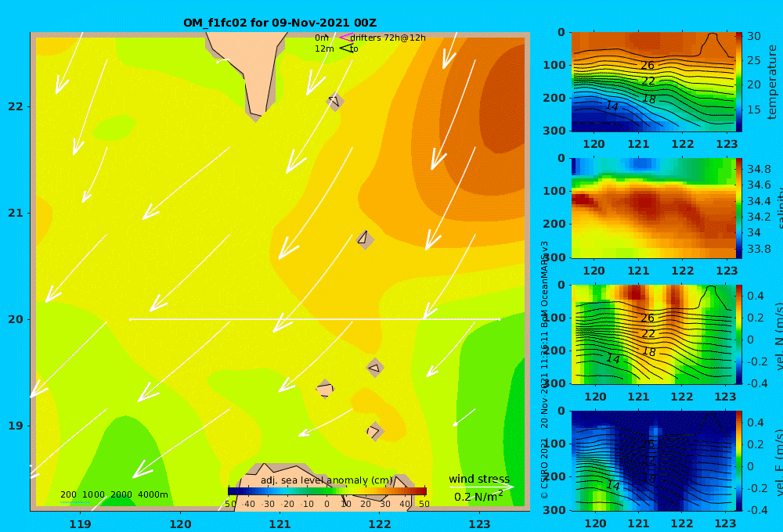Click the '4000m' depth contour legend entry
Image resolution: width=783 pixels, height=532 pixels.
click(x=153, y=494)
